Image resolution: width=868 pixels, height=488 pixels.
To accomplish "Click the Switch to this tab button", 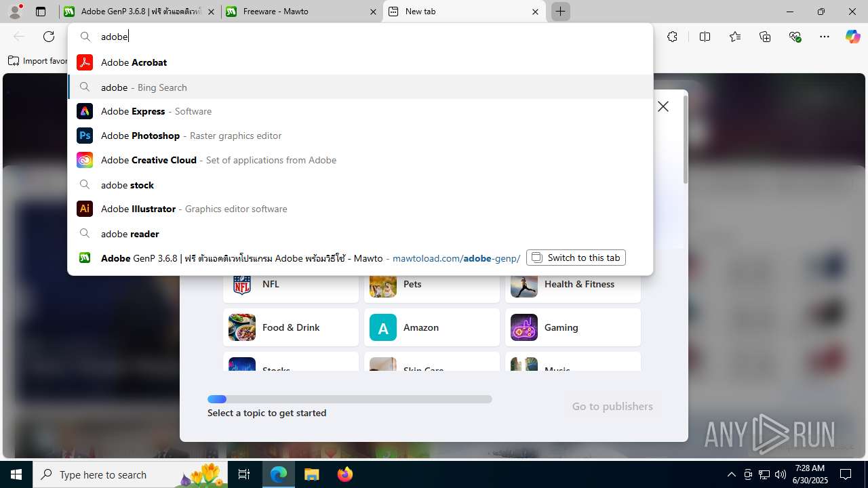I will 576,258.
